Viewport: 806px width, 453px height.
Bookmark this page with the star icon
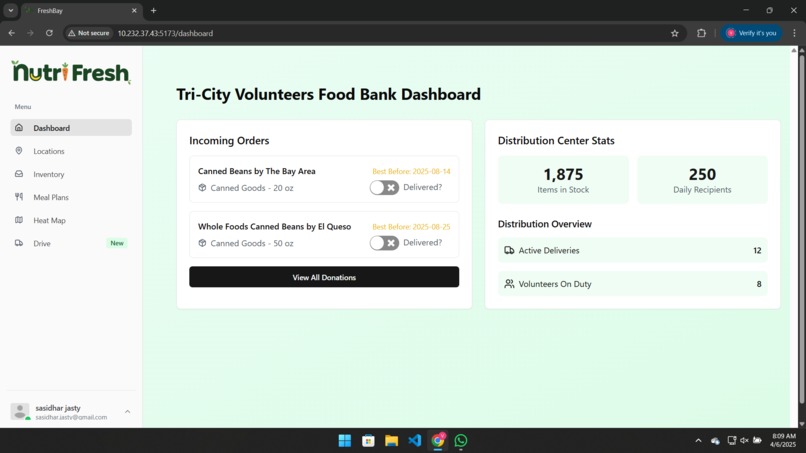(674, 33)
